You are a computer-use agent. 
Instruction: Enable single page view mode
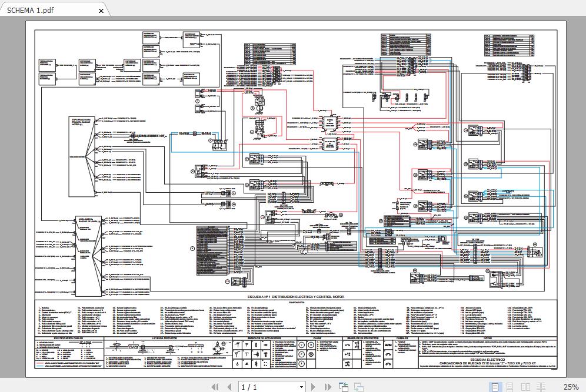[495, 387]
